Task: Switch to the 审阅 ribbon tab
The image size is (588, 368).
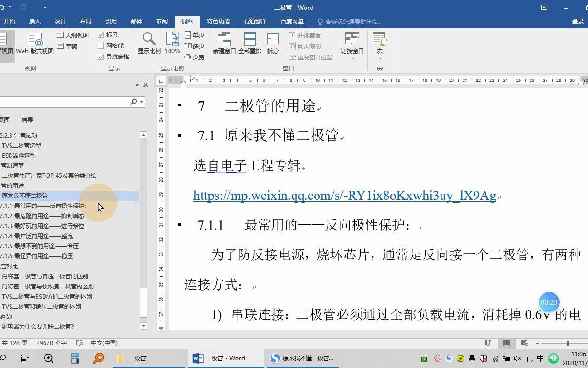Action: tap(161, 21)
